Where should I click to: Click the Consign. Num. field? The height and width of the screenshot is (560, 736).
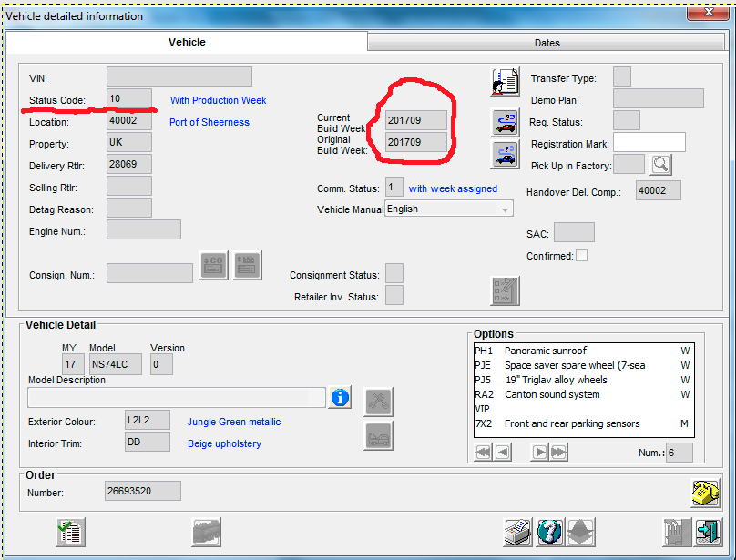point(149,273)
